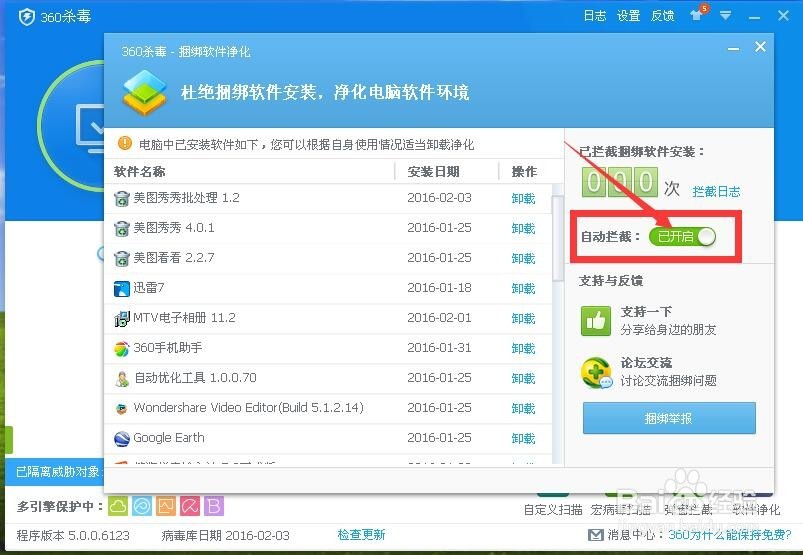Click date 2016-01-31 of 360手机助手
Image resolution: width=803 pixels, height=555 pixels.
pos(439,348)
